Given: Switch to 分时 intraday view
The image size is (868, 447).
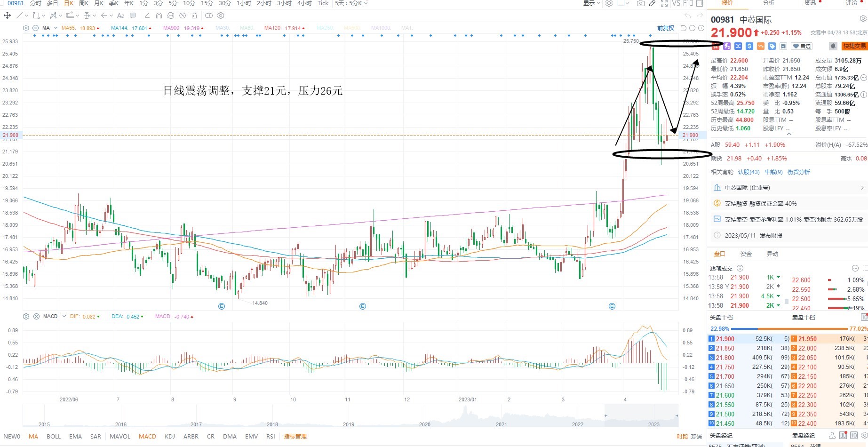Looking at the screenshot, I should click(x=36, y=3).
